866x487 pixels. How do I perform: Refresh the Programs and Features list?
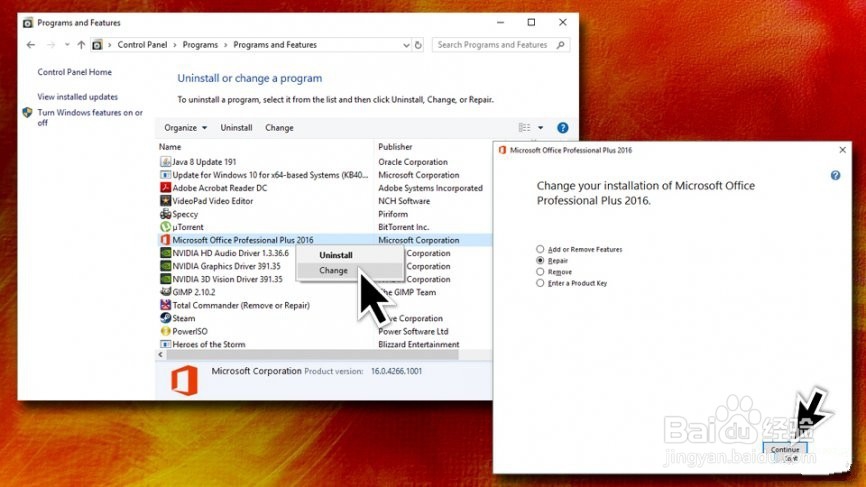pos(418,45)
